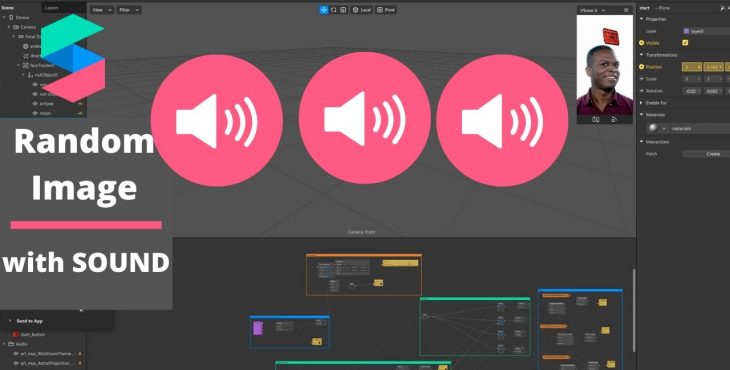The width and height of the screenshot is (730, 370).
Task: Click the purple patch node
Action: point(257,328)
